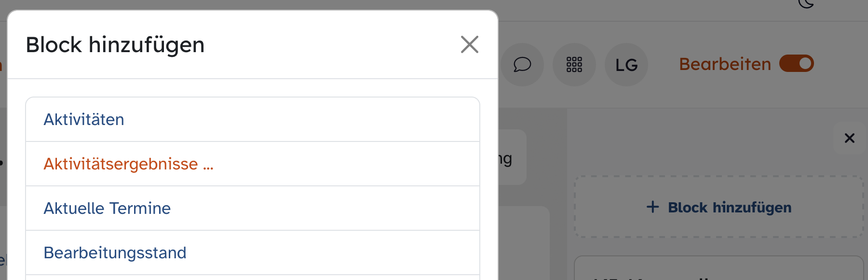Select Aktivitäten from the block list
The image size is (868, 280).
pos(84,119)
